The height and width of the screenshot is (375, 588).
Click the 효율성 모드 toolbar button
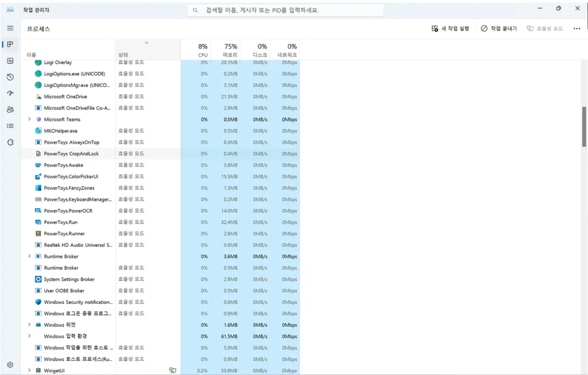tap(544, 29)
